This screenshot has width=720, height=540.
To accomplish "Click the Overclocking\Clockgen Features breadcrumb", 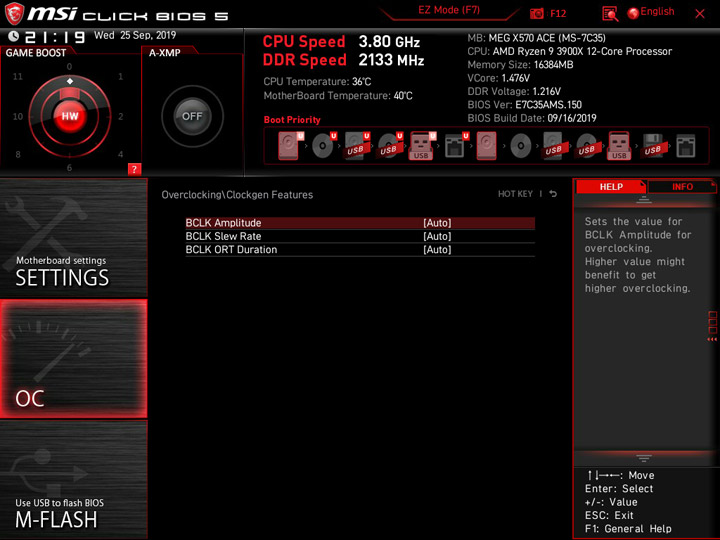I will [x=237, y=195].
